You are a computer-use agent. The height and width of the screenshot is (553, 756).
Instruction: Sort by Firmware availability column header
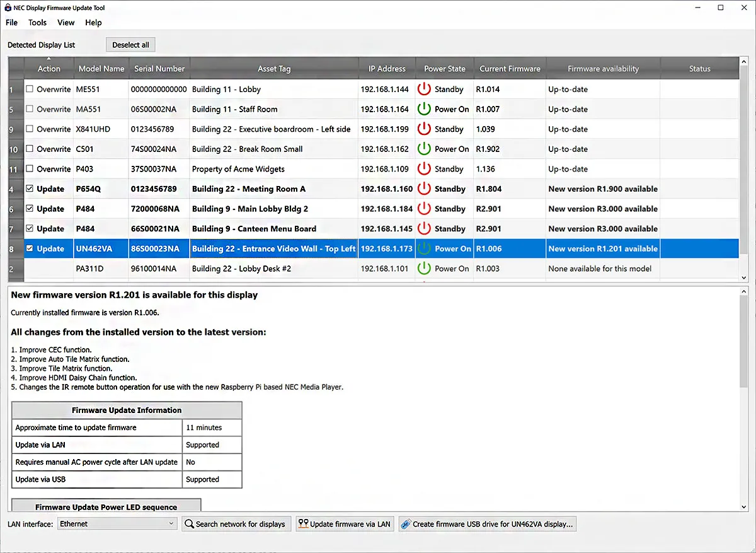tap(603, 69)
